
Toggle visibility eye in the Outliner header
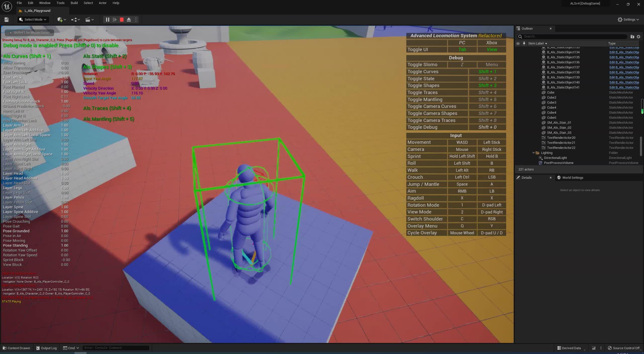(518, 43)
